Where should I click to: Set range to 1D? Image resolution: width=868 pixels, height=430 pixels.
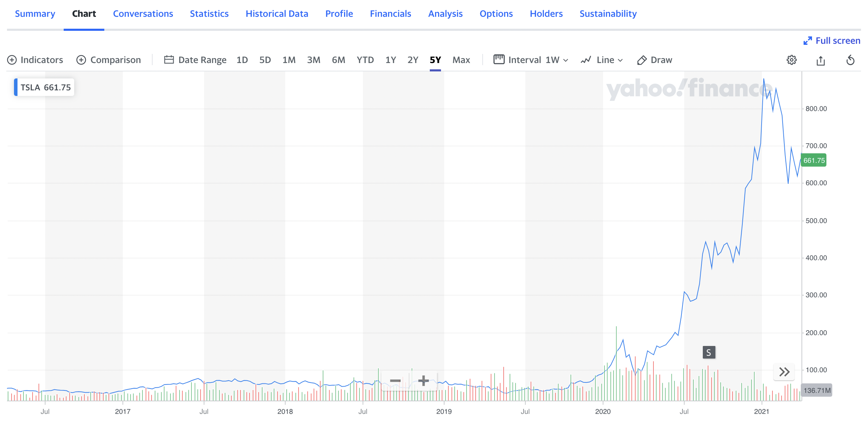[242, 60]
